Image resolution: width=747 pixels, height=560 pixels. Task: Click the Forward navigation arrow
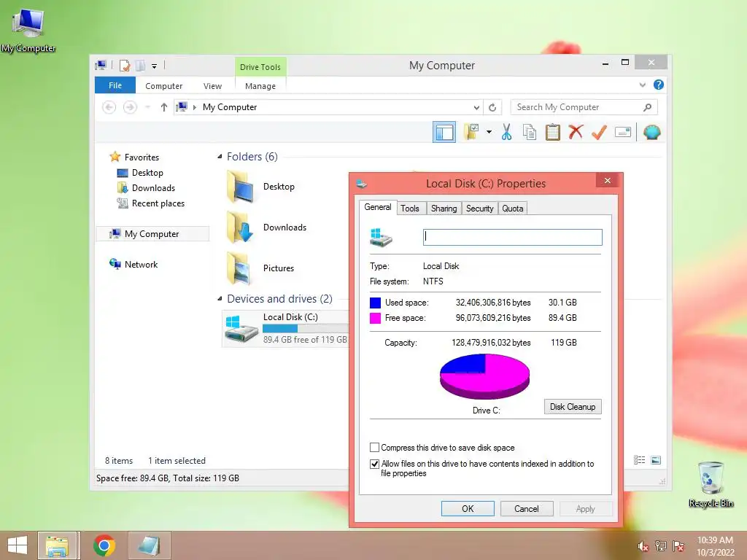coord(130,108)
